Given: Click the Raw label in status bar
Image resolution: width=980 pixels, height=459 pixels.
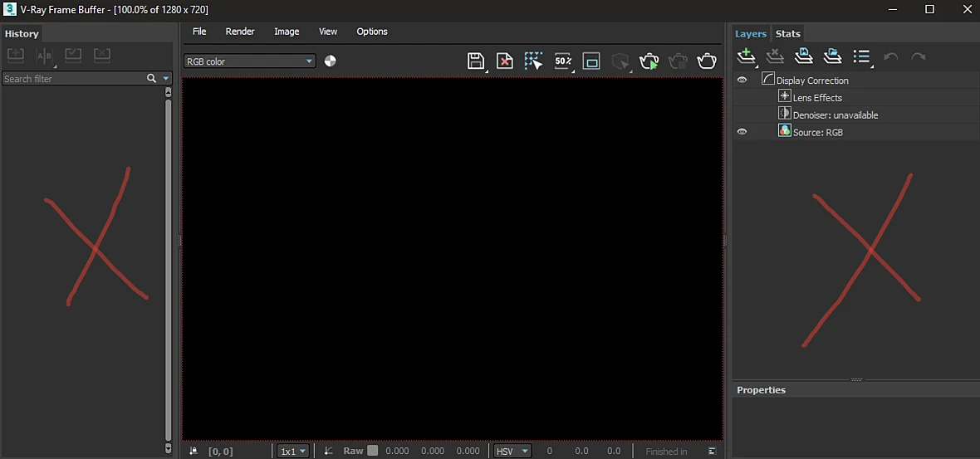Looking at the screenshot, I should [353, 451].
